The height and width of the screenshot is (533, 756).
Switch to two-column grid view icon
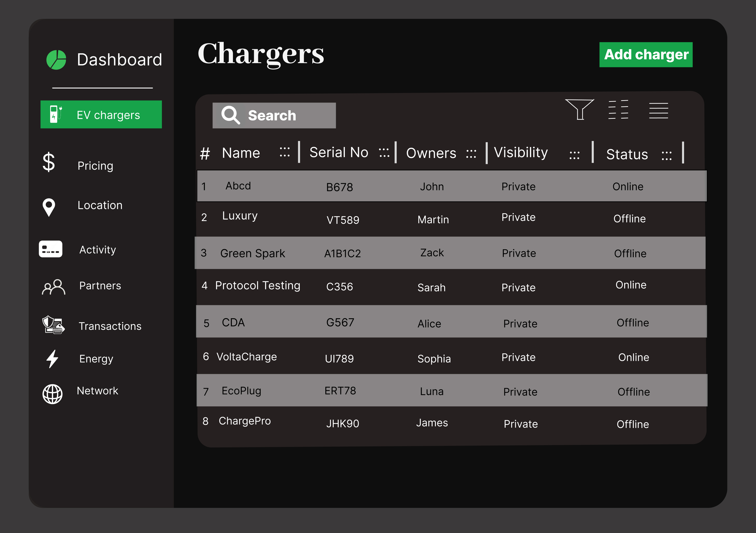tap(618, 109)
